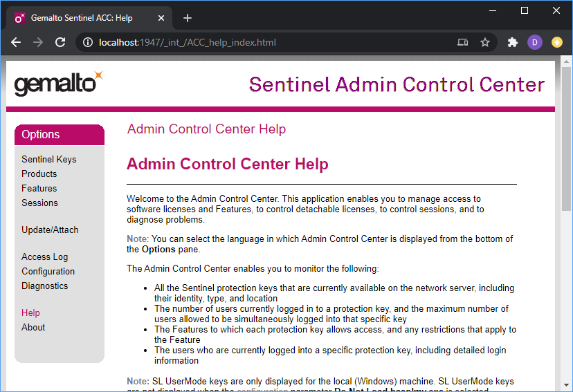
Task: Select Diagnostics in the sidebar
Action: pyautogui.click(x=45, y=286)
